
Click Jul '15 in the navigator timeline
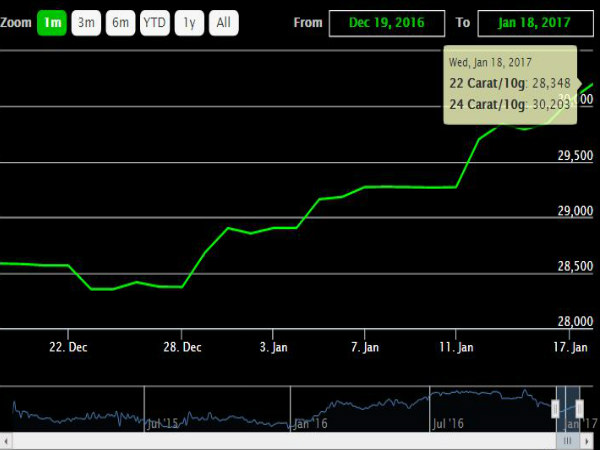[x=162, y=424]
